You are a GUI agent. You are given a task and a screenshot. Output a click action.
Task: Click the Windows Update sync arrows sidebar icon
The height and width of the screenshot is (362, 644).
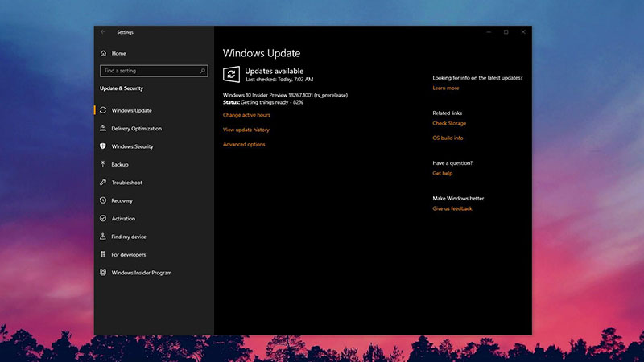103,110
